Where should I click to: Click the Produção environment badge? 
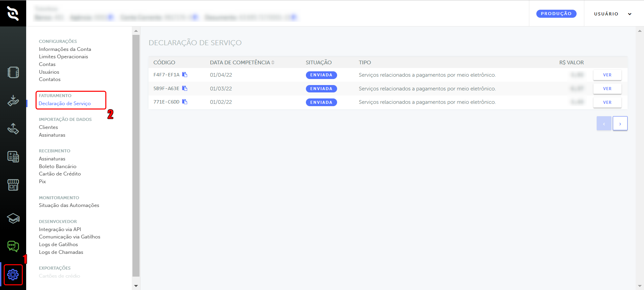(556, 14)
